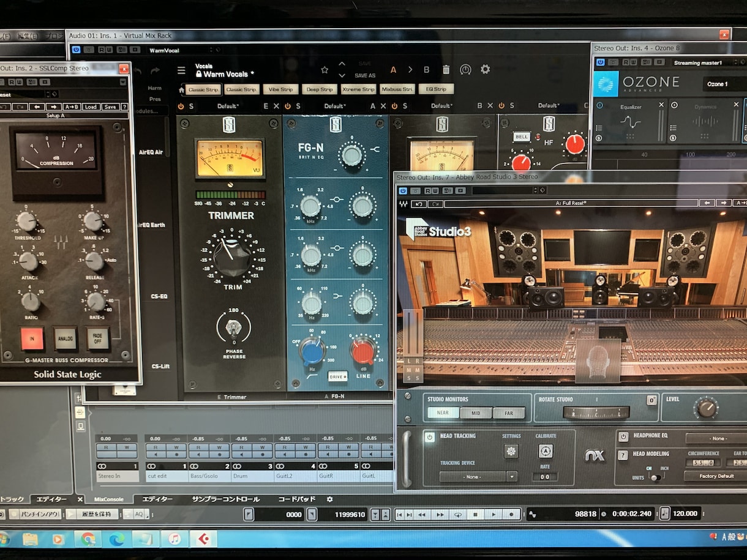Select the Vibe Strip preset tab
The image size is (747, 560).
coord(280,89)
